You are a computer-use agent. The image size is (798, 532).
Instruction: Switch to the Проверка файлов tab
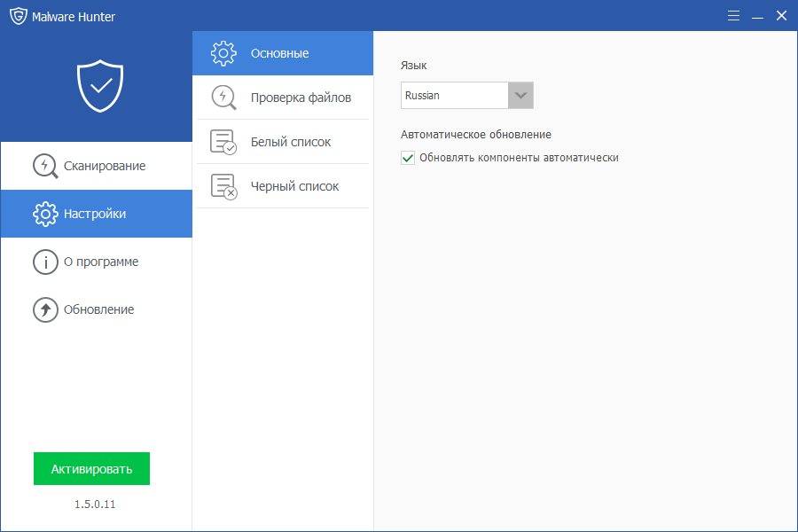(x=283, y=98)
